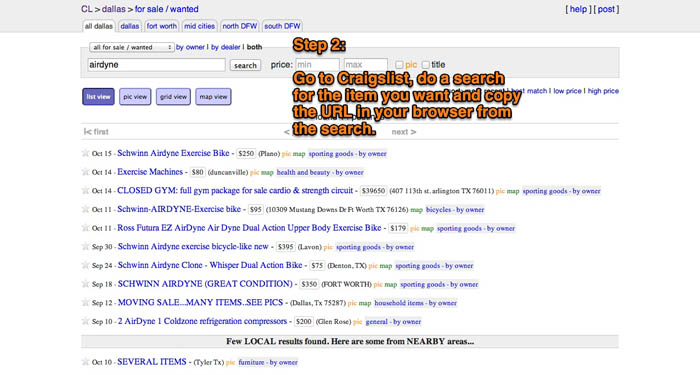700x375 pixels.
Task: Filter listings by dealer
Action: tap(225, 47)
